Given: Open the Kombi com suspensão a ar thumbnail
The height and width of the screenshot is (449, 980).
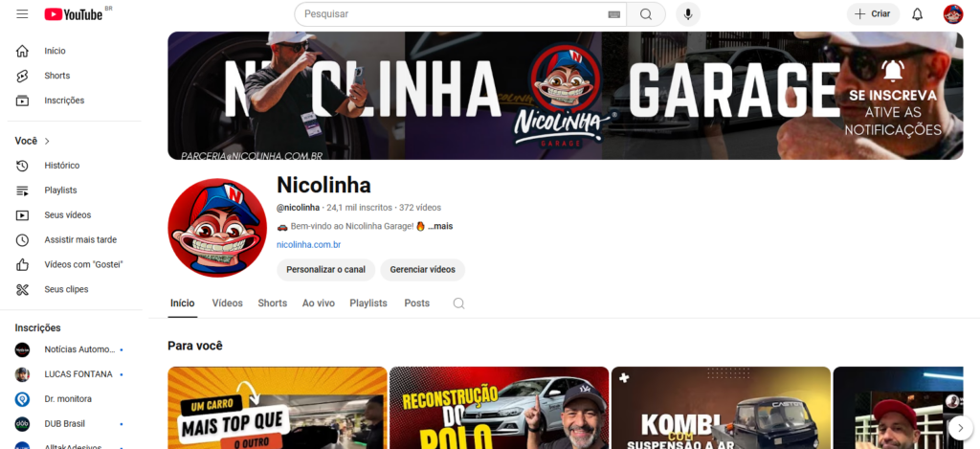Looking at the screenshot, I should click(721, 408).
